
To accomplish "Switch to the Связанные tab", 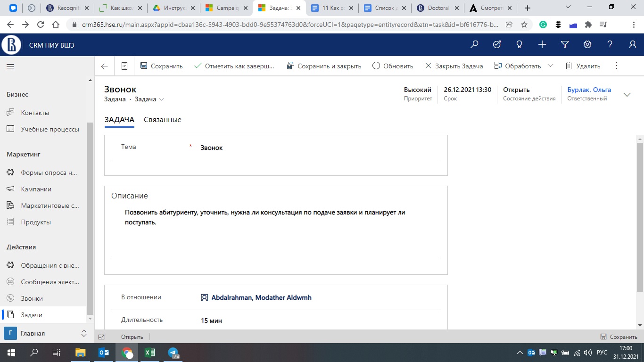I will 163,120.
